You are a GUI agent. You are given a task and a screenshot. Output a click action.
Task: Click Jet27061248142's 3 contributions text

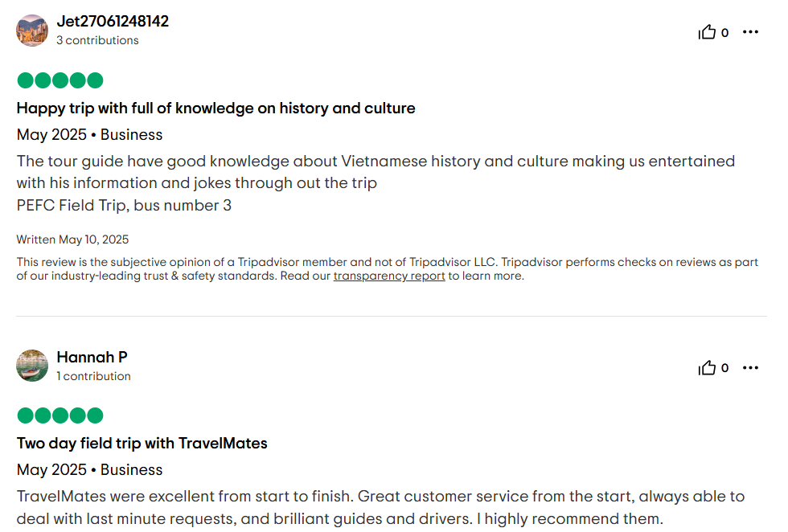point(97,40)
